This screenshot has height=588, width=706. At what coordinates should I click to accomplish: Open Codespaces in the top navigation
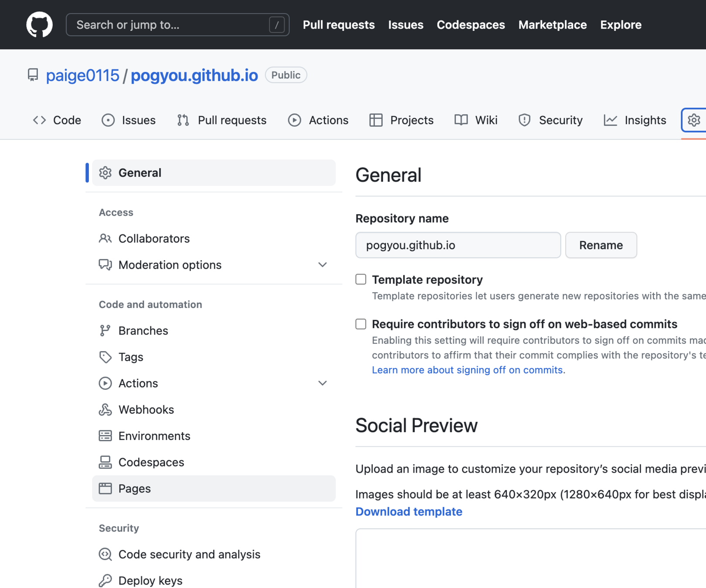click(471, 25)
